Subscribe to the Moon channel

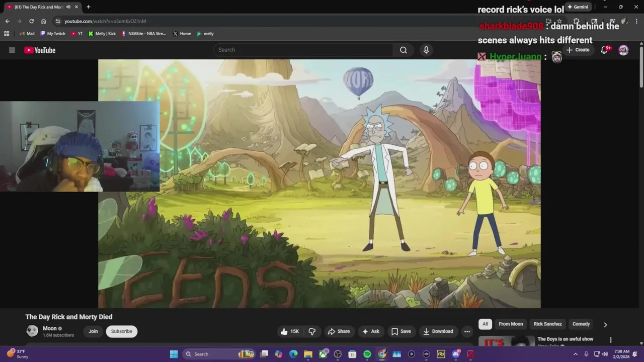[122, 331]
